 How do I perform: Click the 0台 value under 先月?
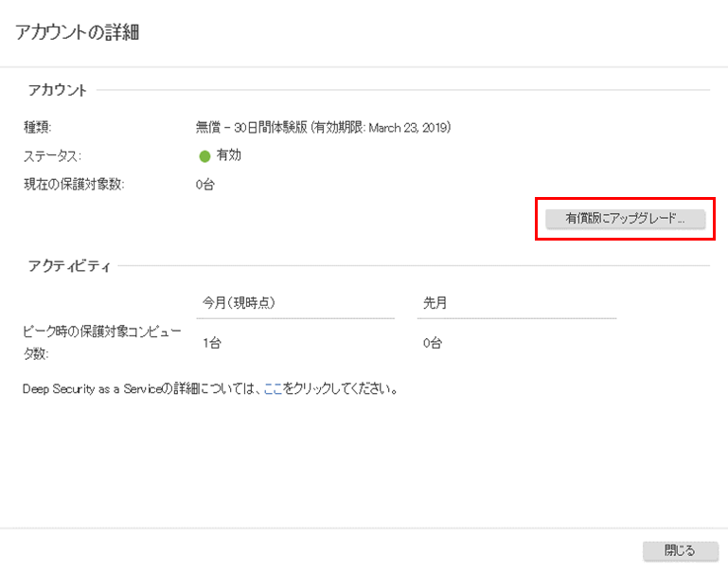pyautogui.click(x=433, y=344)
